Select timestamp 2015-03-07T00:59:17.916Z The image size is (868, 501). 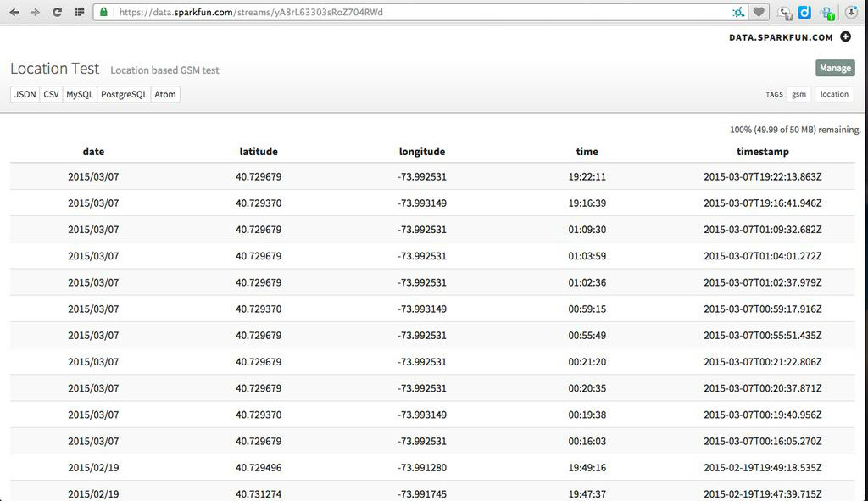(x=762, y=309)
